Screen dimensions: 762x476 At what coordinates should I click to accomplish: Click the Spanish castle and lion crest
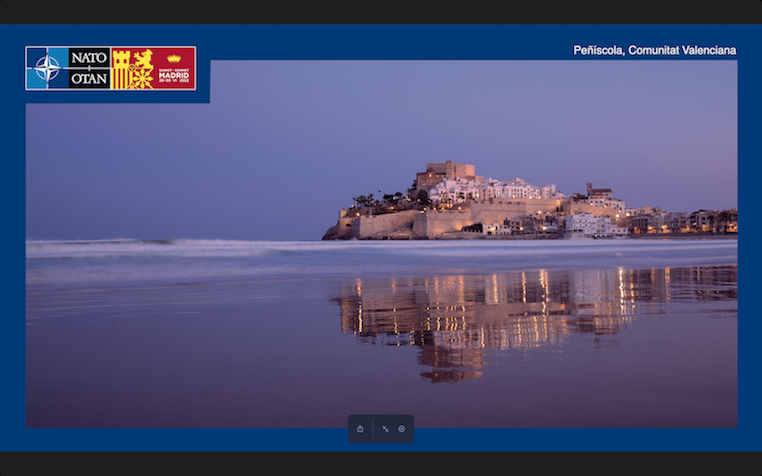[132, 68]
